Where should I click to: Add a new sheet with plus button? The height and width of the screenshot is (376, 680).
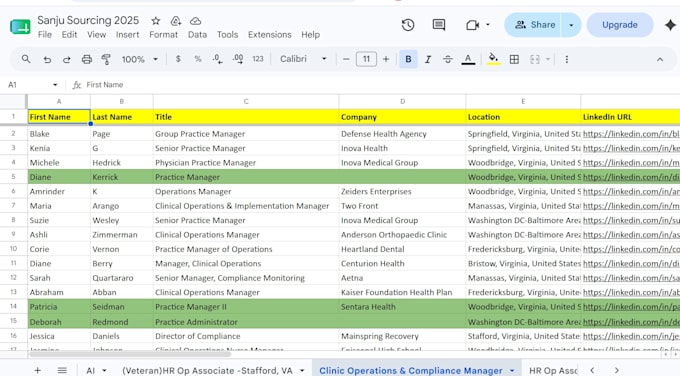point(37,370)
